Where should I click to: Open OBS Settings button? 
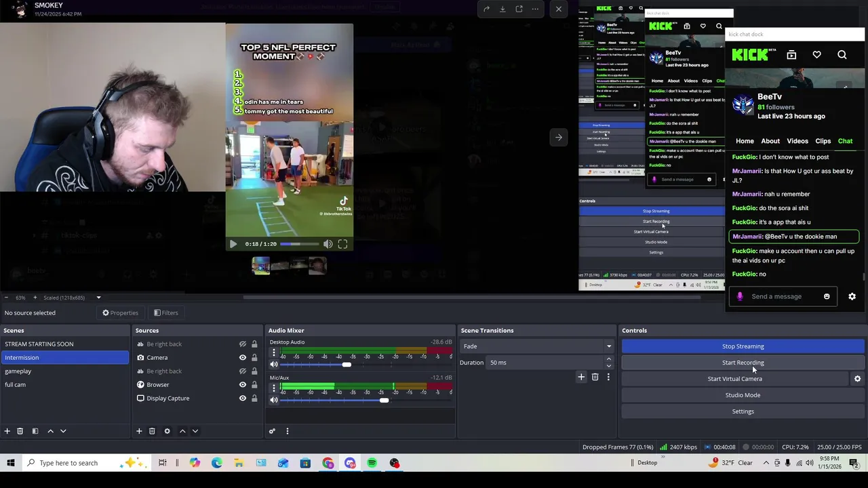[743, 411]
